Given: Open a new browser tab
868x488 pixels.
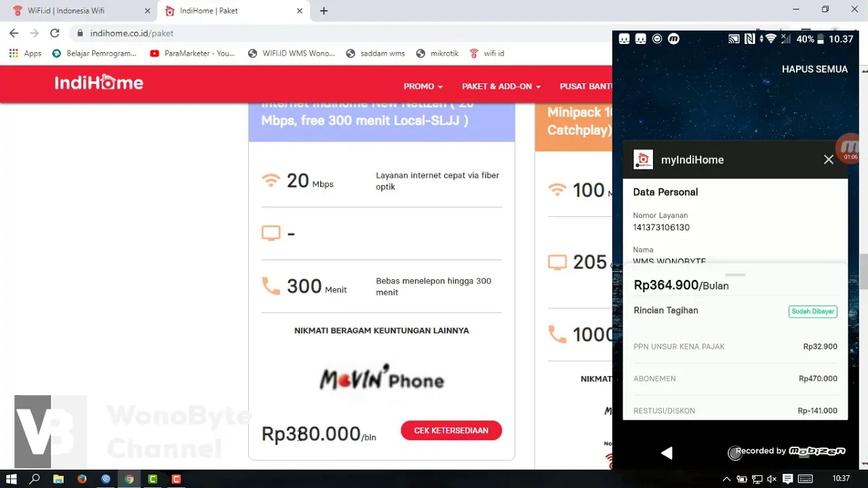Looking at the screenshot, I should (324, 11).
